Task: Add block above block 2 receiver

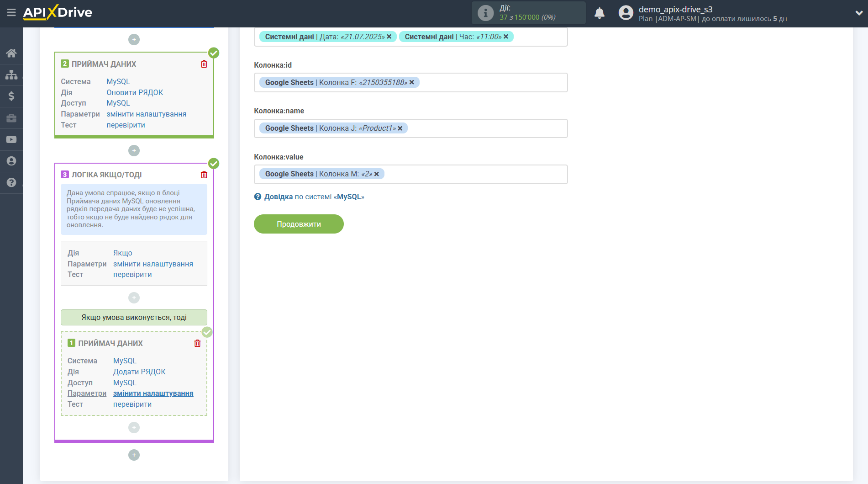Action: click(x=134, y=40)
